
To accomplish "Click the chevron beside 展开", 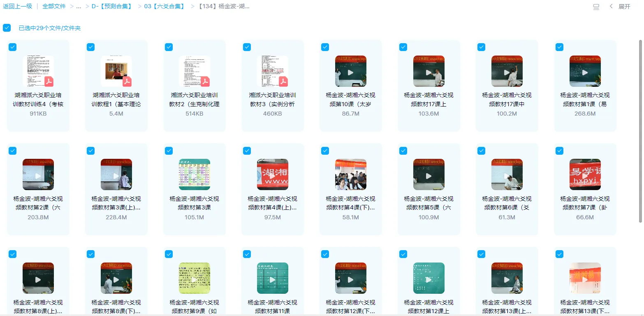I will coord(612,7).
